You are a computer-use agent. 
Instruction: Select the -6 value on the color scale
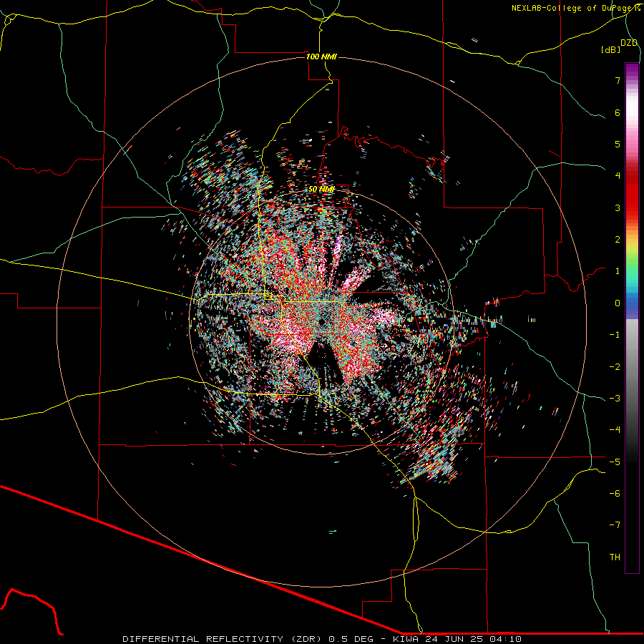click(x=615, y=493)
